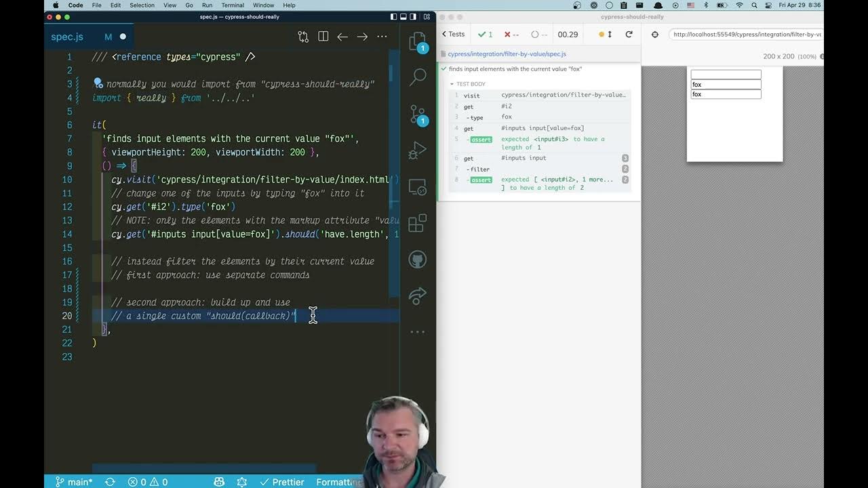The image size is (868, 488).
Task: Click the second preview input with fox
Action: (726, 85)
